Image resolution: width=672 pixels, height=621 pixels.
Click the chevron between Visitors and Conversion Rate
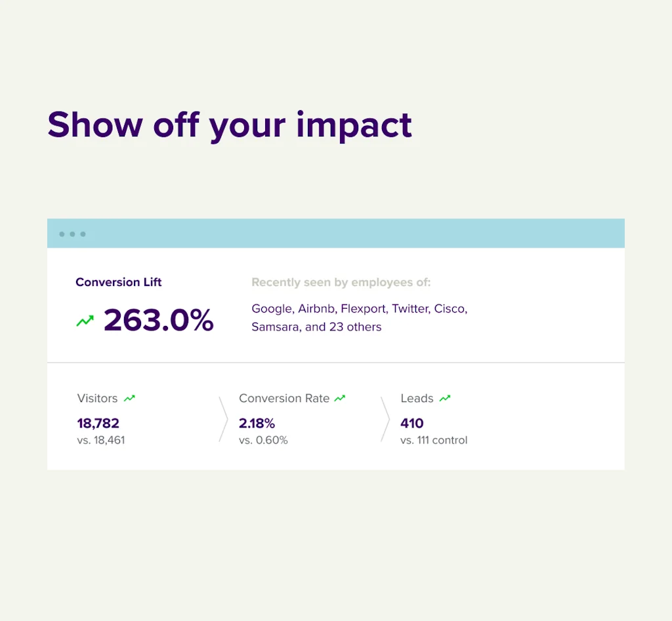point(223,419)
